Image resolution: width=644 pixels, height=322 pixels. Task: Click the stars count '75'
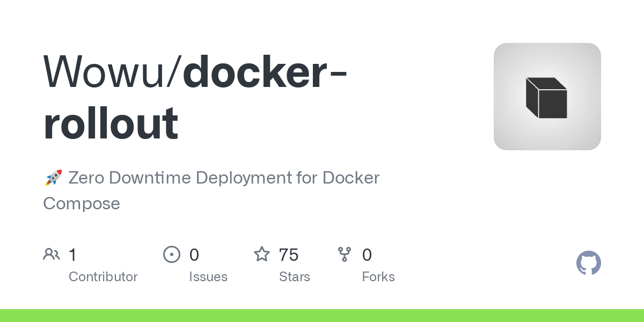tap(289, 255)
